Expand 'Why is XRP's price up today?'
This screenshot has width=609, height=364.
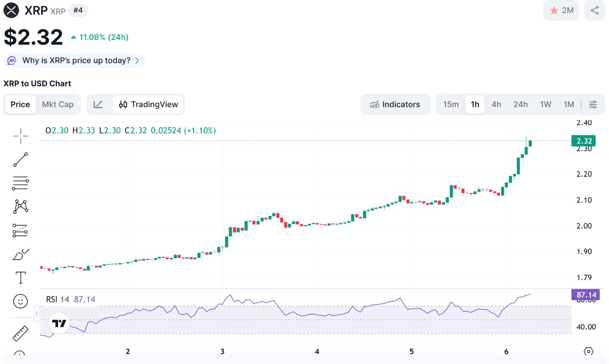(x=75, y=61)
